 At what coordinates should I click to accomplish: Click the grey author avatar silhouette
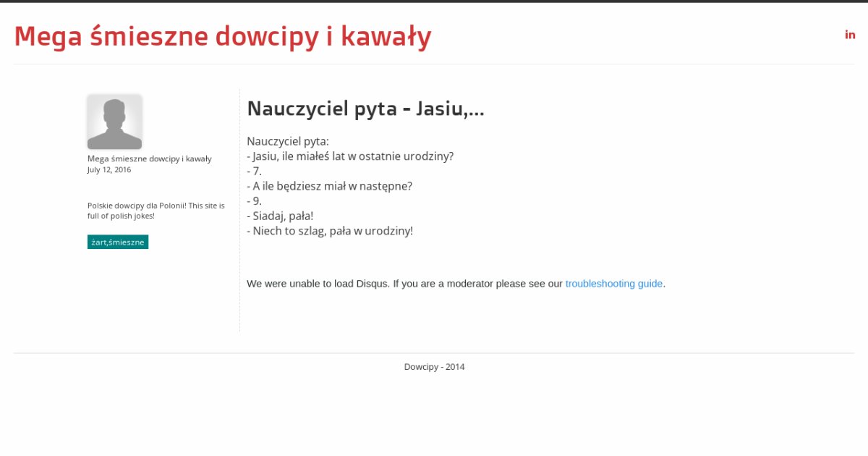click(x=114, y=122)
